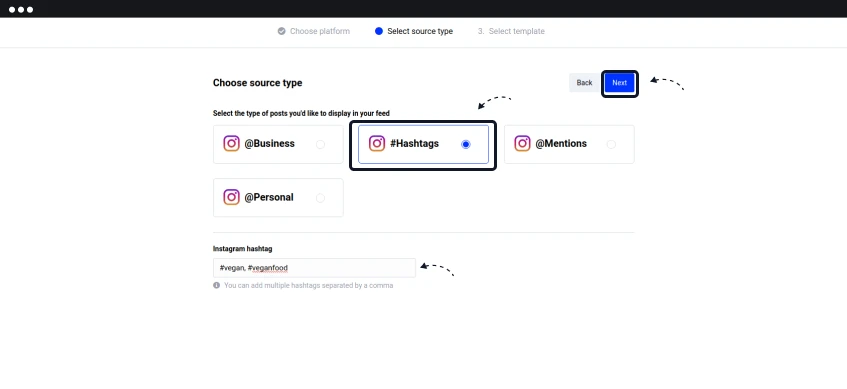847x389 pixels.
Task: Select the #Hashtags radio button
Action: [466, 144]
